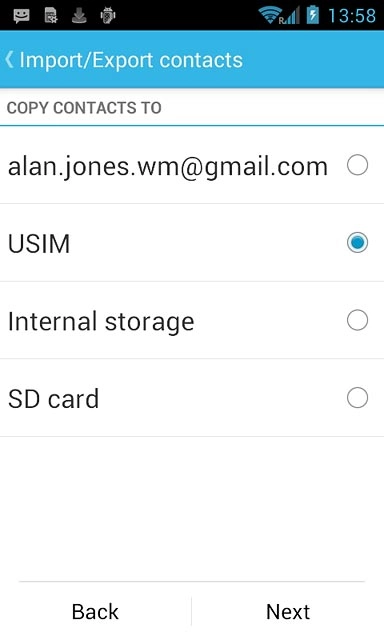The height and width of the screenshot is (640, 384).
Task: Choose the SD card list row label
Action: tap(53, 399)
